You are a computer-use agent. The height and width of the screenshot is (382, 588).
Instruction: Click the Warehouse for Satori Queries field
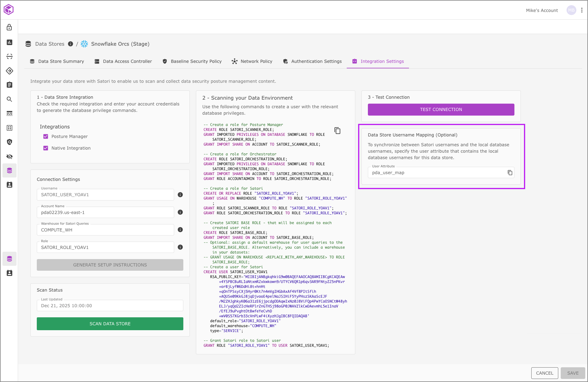[105, 230]
